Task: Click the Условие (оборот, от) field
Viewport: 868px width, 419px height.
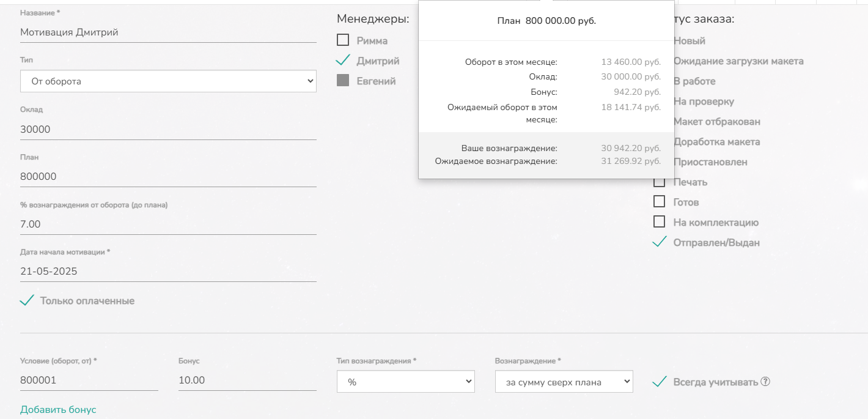Action: [x=89, y=380]
